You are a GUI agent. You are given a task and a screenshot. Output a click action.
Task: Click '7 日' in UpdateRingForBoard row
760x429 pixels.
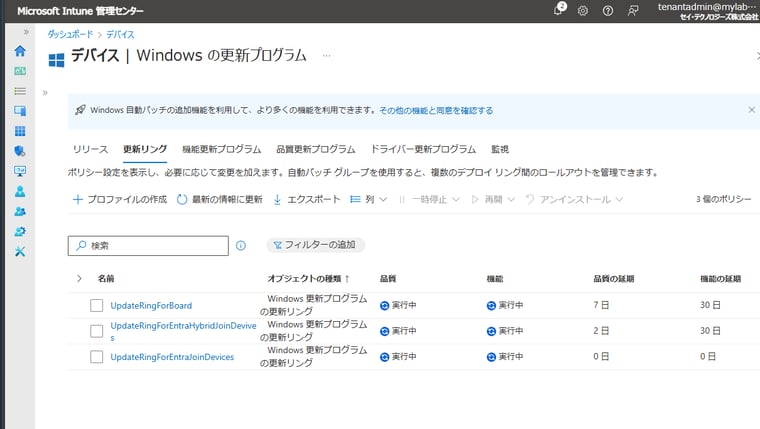tap(601, 305)
